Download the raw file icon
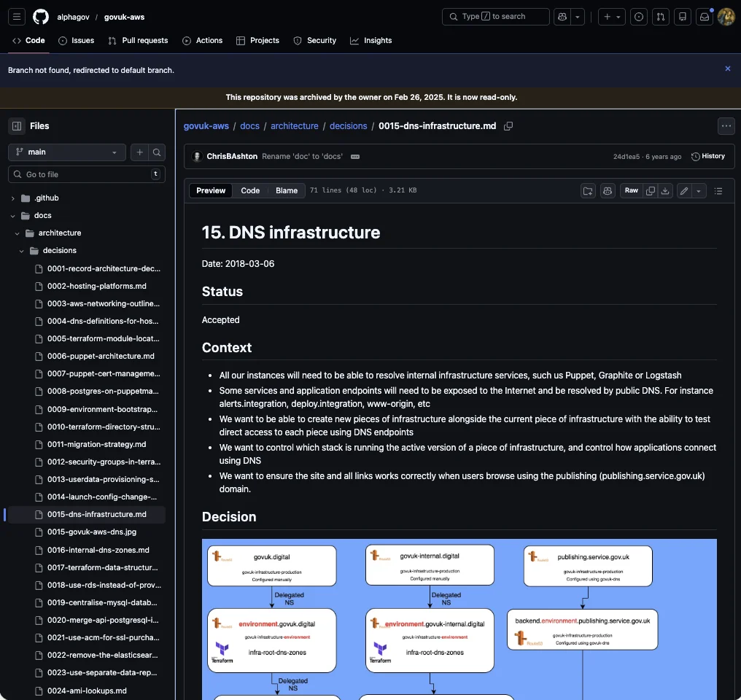The image size is (741, 700). [665, 191]
